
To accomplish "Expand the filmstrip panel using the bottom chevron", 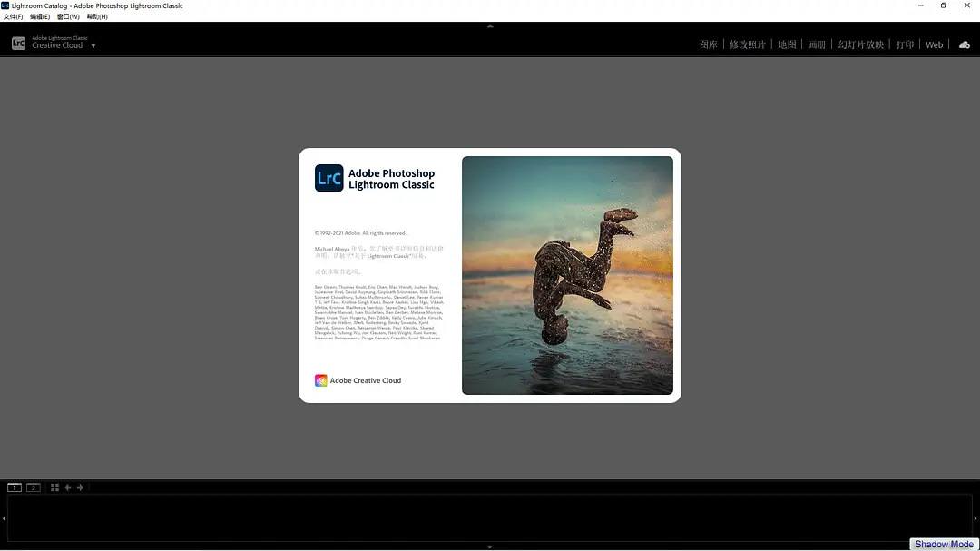I will pyautogui.click(x=490, y=546).
